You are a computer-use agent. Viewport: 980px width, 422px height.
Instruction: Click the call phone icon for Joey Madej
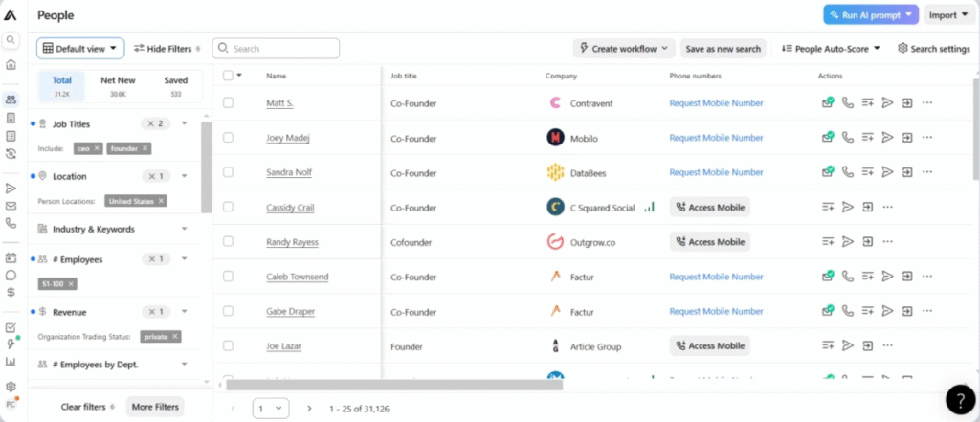click(x=848, y=138)
